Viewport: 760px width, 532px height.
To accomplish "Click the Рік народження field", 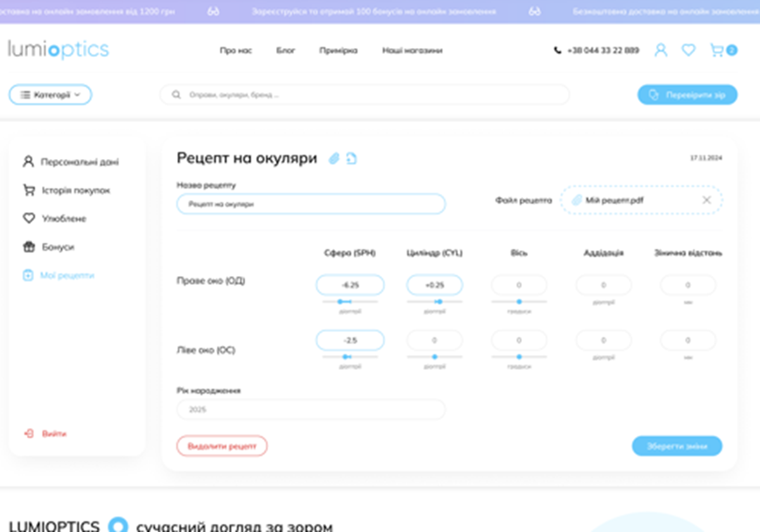I will (x=311, y=410).
